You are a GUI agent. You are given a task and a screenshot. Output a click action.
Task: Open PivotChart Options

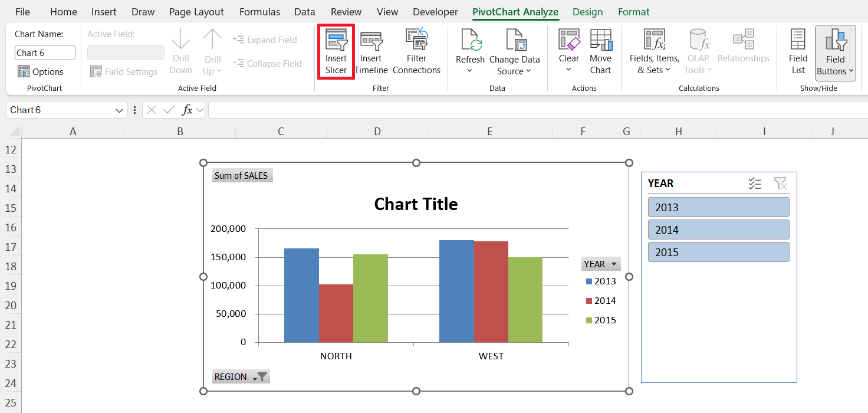pos(40,72)
